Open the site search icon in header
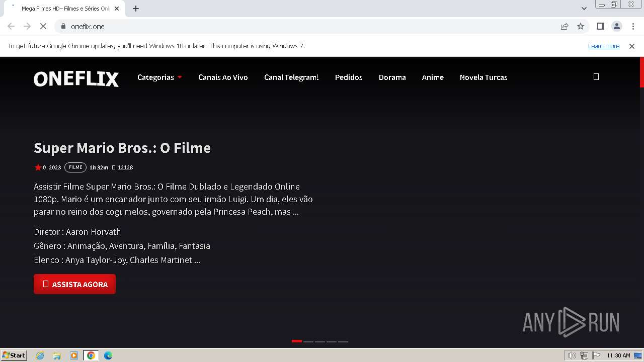 (596, 77)
